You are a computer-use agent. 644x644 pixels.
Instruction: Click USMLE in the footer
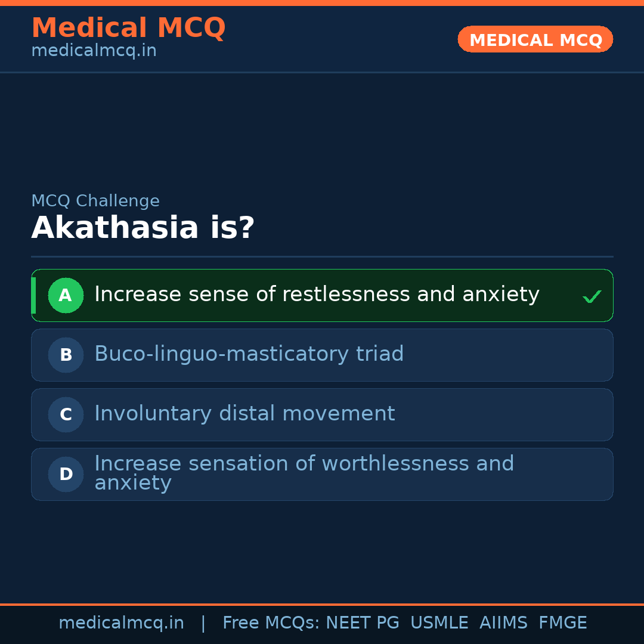[x=439, y=623]
